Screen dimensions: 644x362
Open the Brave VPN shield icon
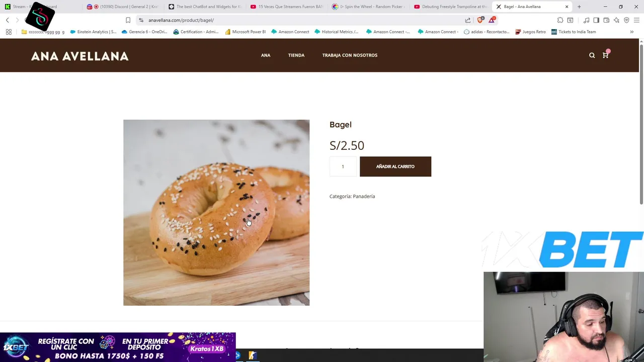[x=626, y=20]
